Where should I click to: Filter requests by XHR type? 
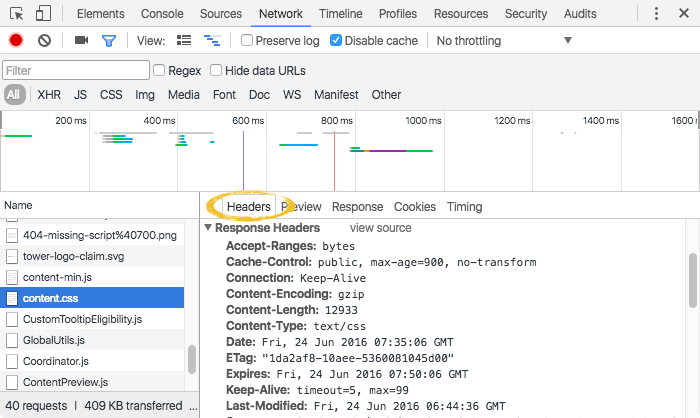tap(49, 95)
